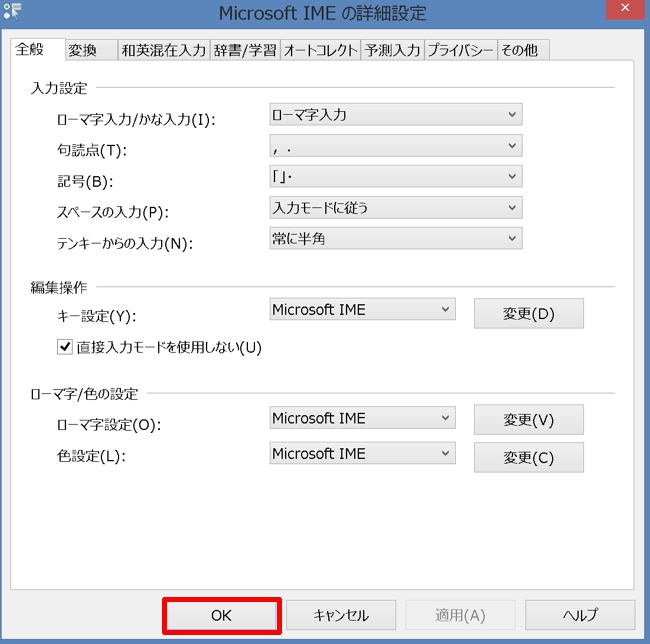The width and height of the screenshot is (650, 644).
Task: Click the IME settings window title icon
Action: pos(12,11)
